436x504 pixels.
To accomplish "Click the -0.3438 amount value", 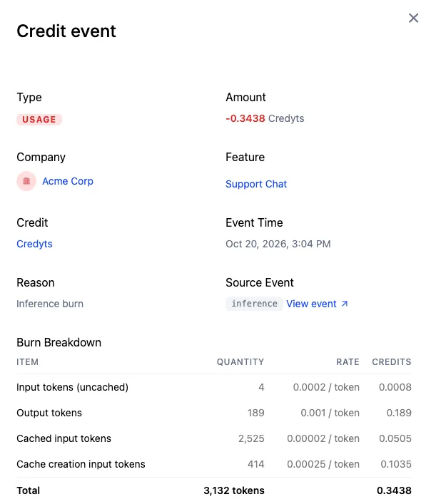I will click(245, 118).
